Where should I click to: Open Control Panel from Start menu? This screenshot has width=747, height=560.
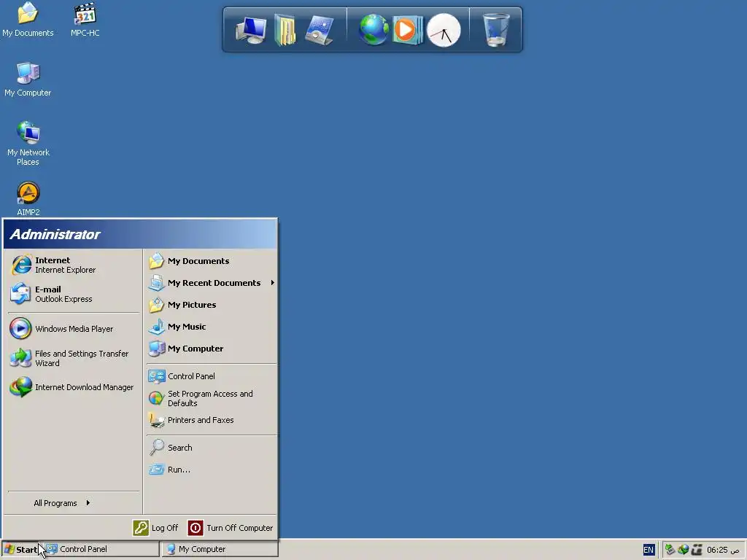(212, 376)
